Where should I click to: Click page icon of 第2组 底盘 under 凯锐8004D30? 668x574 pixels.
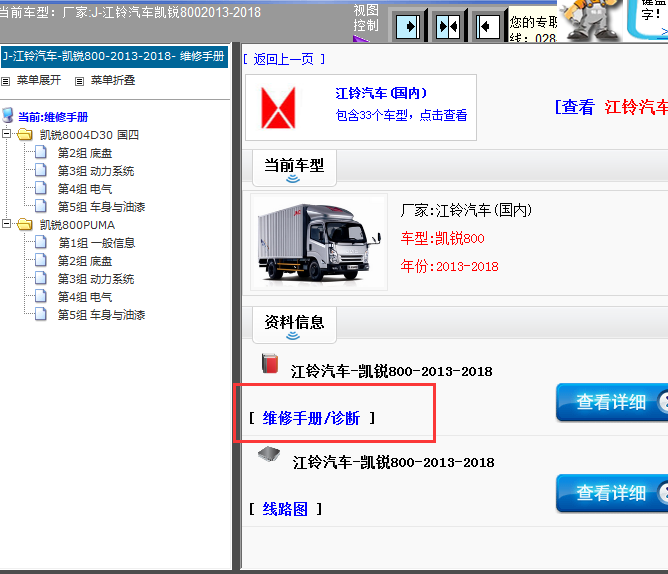(40, 152)
